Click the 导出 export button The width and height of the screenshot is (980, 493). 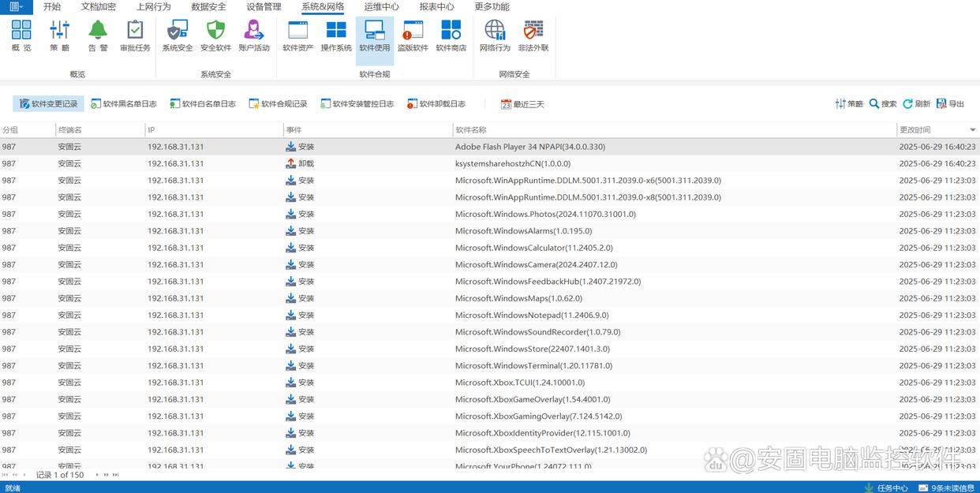(951, 104)
